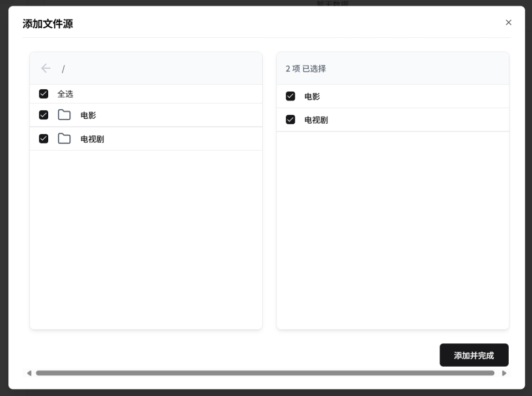Click 电视剧 label in selected panel
The width and height of the screenshot is (532, 396).
pos(316,120)
